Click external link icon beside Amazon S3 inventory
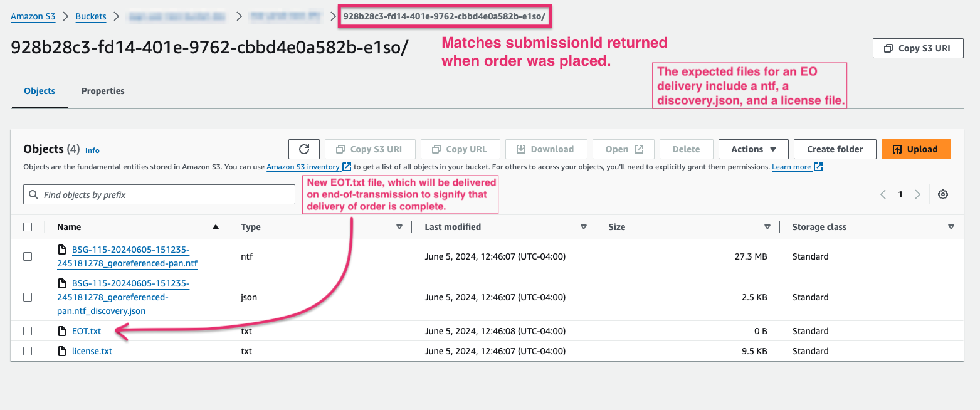This screenshot has height=410, width=980. tap(347, 167)
